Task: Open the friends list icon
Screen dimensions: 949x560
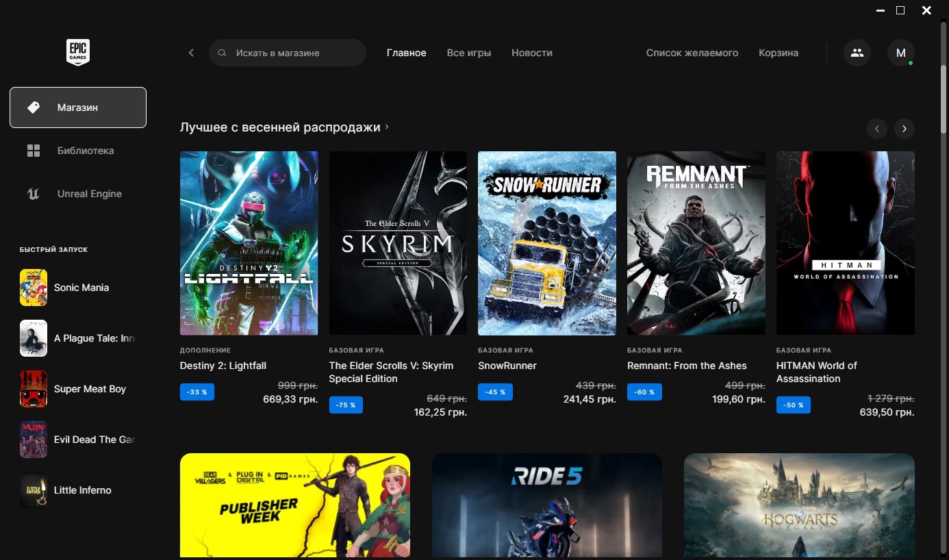Action: [857, 53]
